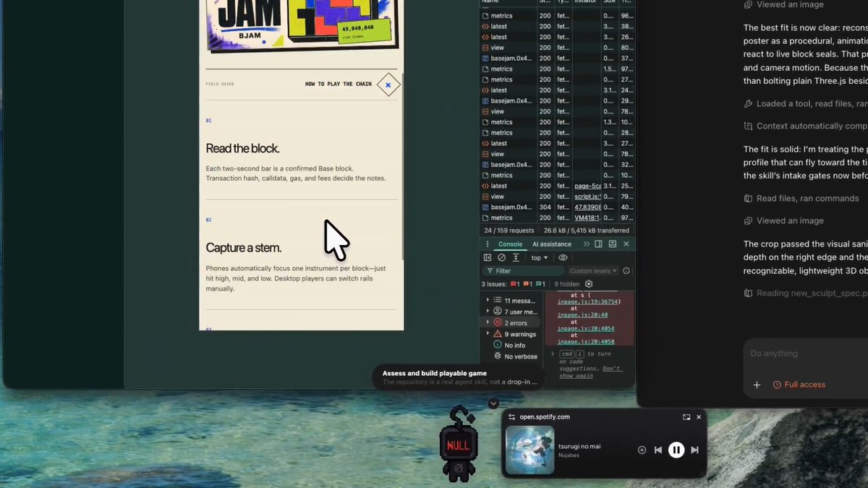Close the DevTools console drawer
Screen dimensions: 868x488
(x=626, y=244)
